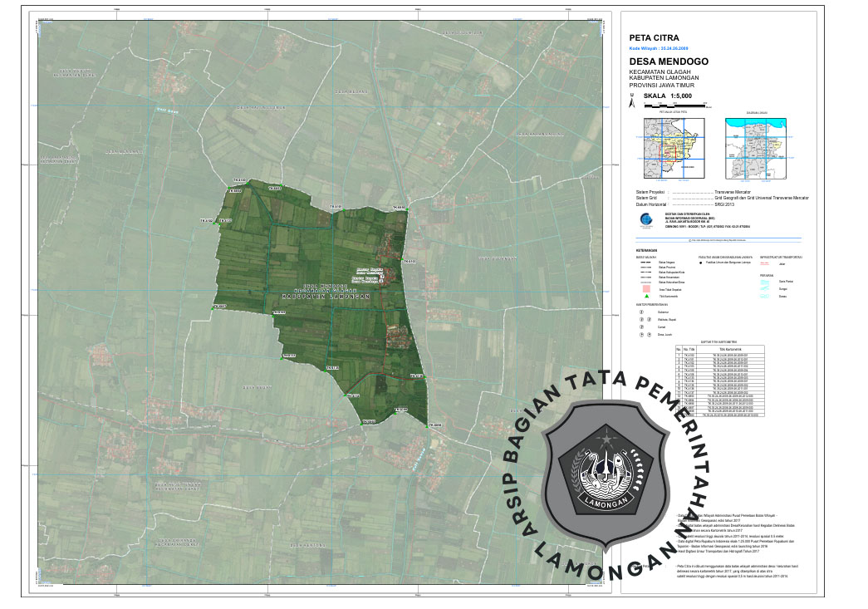Viewport: 868px width, 609px height.
Task: Click the pink Area Tidak Sepakat swatch
Action: 645,287
